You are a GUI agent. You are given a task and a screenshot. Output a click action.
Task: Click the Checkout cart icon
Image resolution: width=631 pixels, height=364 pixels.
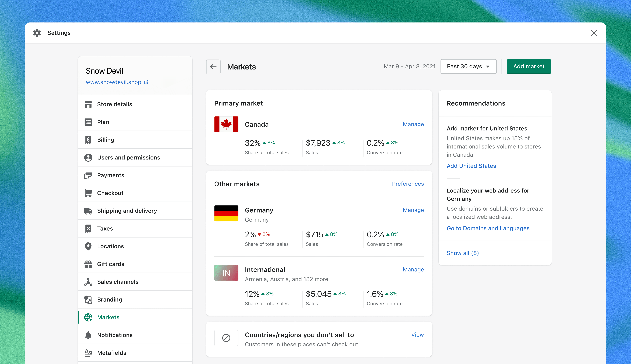[x=88, y=193]
